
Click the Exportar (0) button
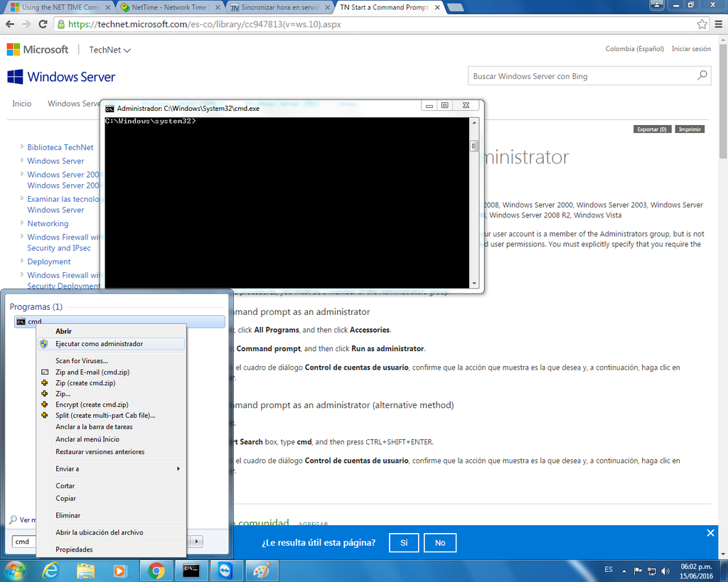click(652, 129)
